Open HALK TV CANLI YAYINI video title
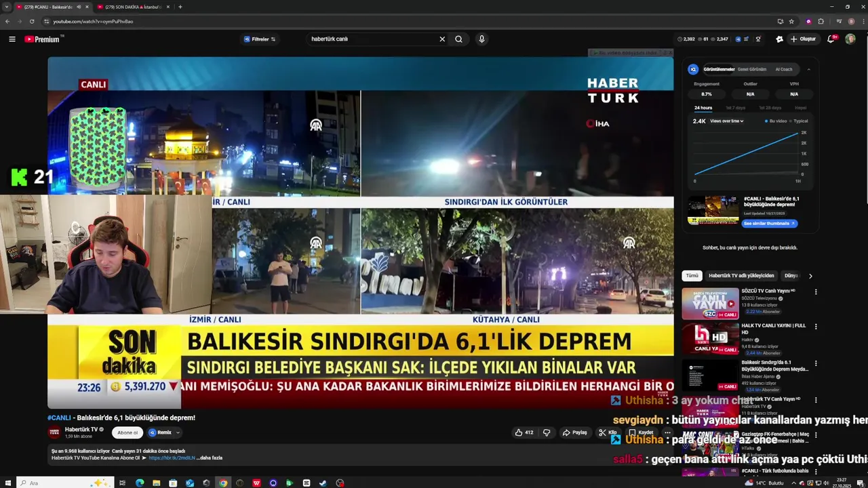The width and height of the screenshot is (868, 488). (x=774, y=329)
